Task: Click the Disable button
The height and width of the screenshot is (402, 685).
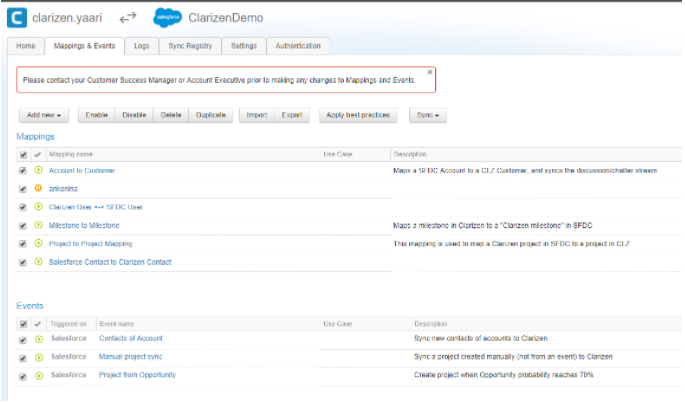Action: coord(134,115)
